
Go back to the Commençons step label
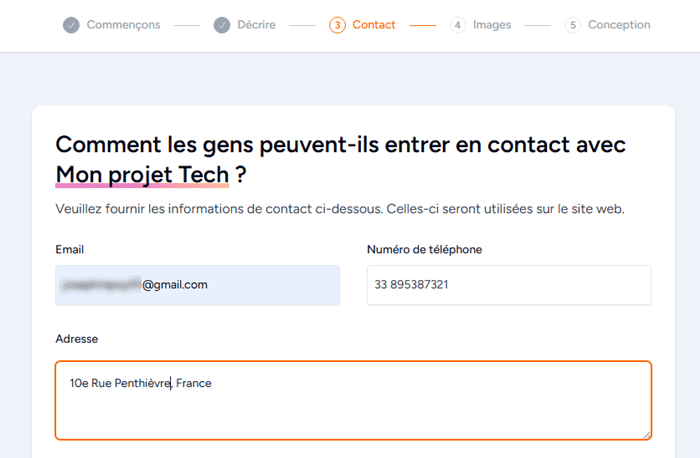[x=123, y=25]
